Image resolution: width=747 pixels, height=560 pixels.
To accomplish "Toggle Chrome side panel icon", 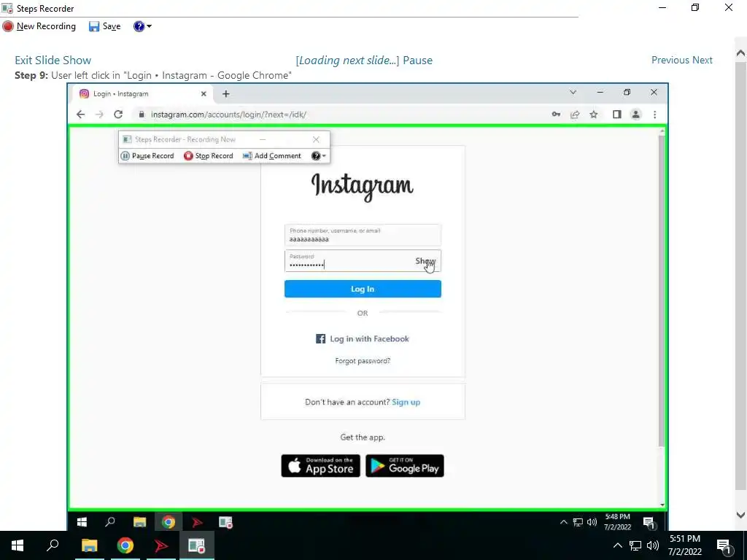I will (x=617, y=114).
